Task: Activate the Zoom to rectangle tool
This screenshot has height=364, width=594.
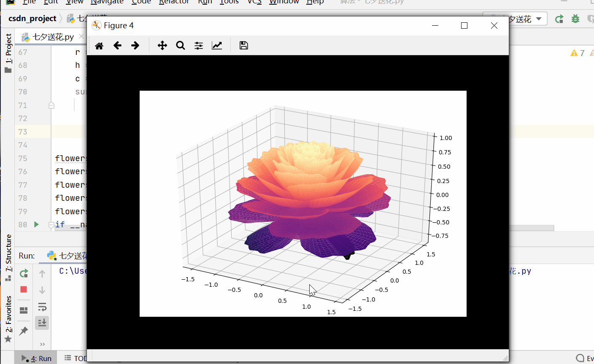Action: coord(181,46)
